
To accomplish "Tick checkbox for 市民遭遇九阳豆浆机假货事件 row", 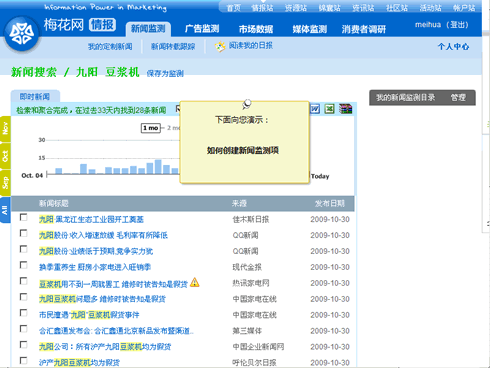I will coord(23,313).
